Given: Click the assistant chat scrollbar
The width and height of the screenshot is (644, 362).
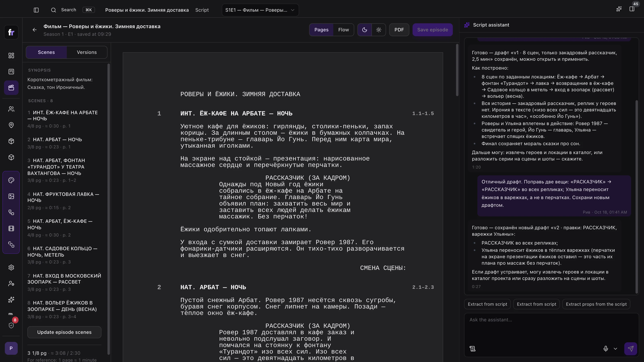Looking at the screenshot, I should click(637, 197).
